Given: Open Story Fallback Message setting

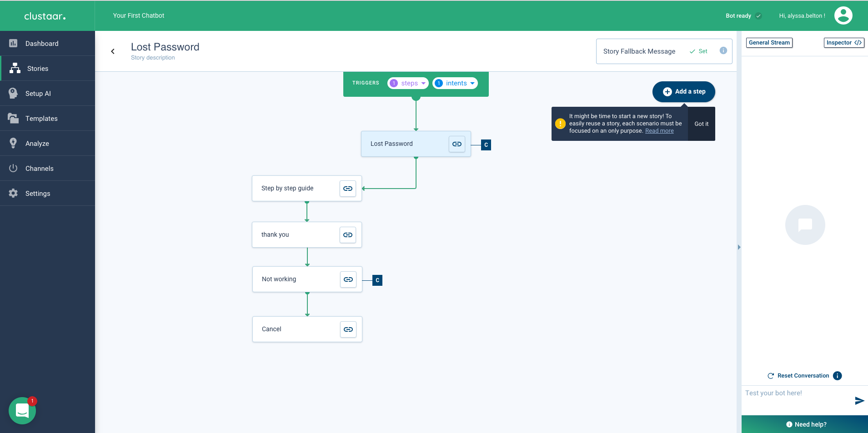Looking at the screenshot, I should click(664, 51).
